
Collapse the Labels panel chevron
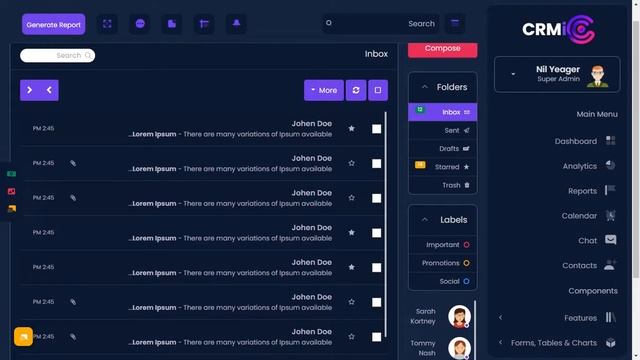(x=424, y=220)
